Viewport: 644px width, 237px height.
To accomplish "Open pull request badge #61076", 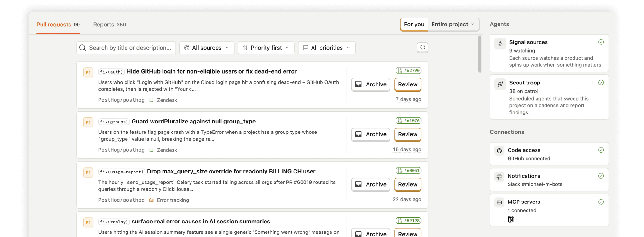I will (x=408, y=121).
